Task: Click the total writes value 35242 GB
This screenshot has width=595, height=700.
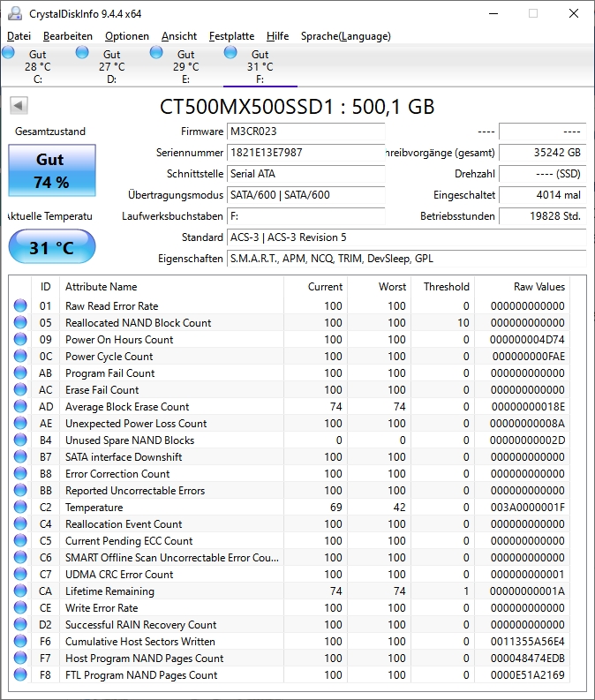Action: coord(542,153)
